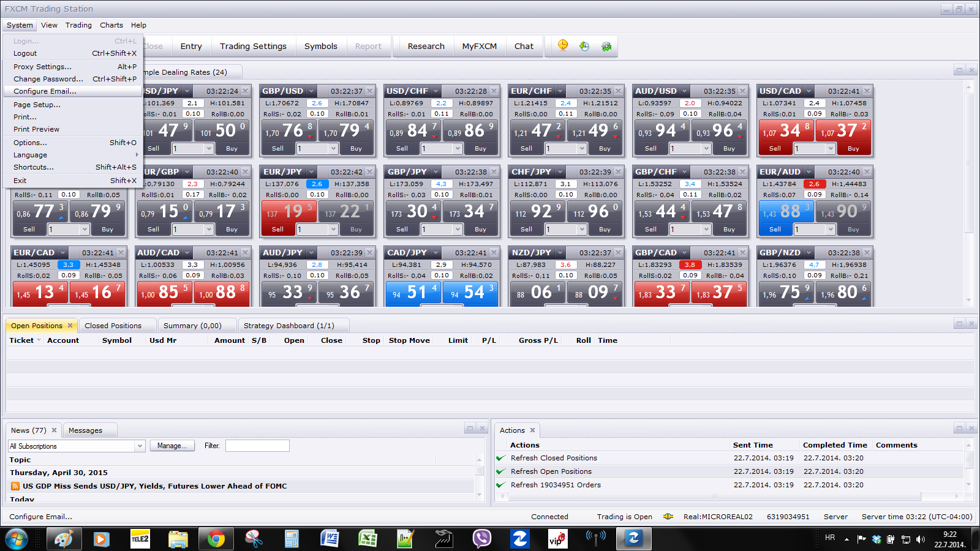
Task: Open the TELE2 app from the taskbar
Action: [x=140, y=539]
